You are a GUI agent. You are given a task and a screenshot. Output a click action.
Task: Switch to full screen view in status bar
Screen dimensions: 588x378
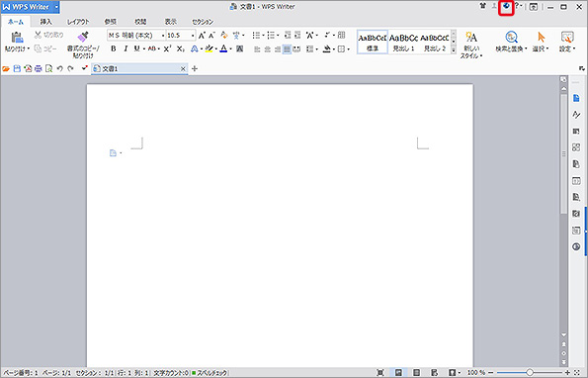379,372
